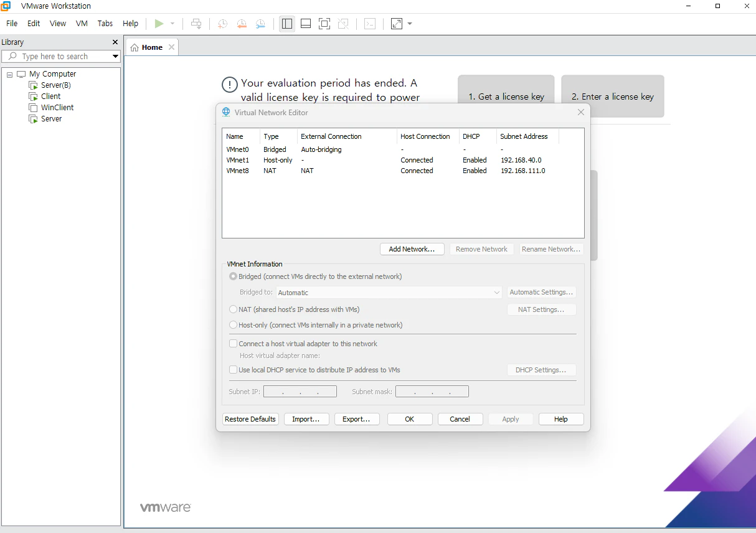Click the evaluation warning exclamation icon
Screen dimensions: 756x533
[x=230, y=85]
